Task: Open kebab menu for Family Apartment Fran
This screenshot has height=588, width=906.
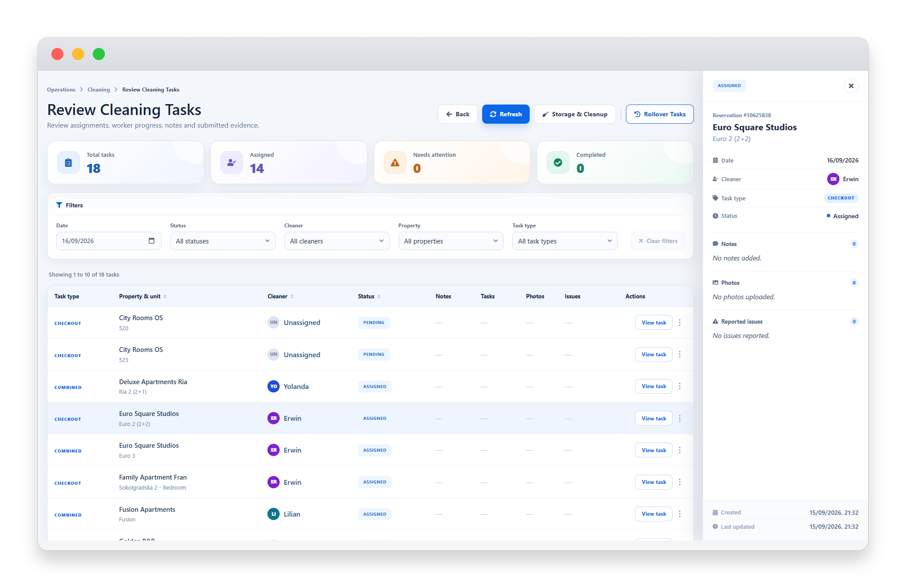Action: pyautogui.click(x=679, y=482)
